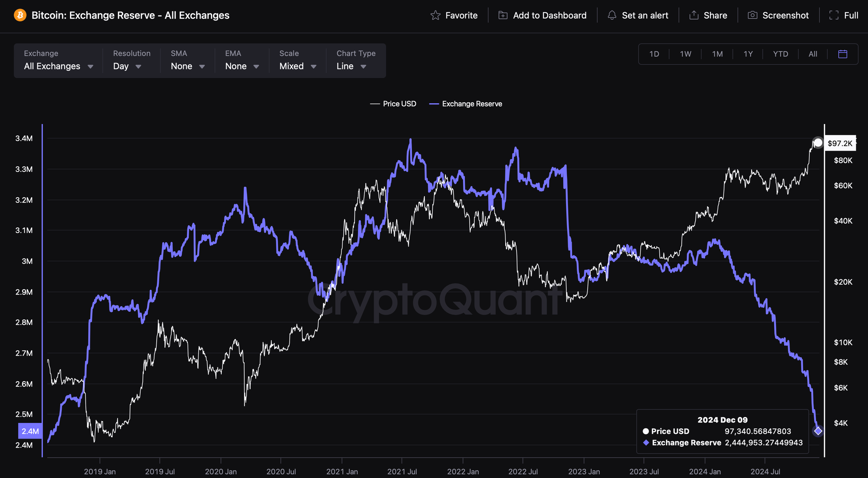Click the 3M left axis label
868x478 pixels.
27,261
